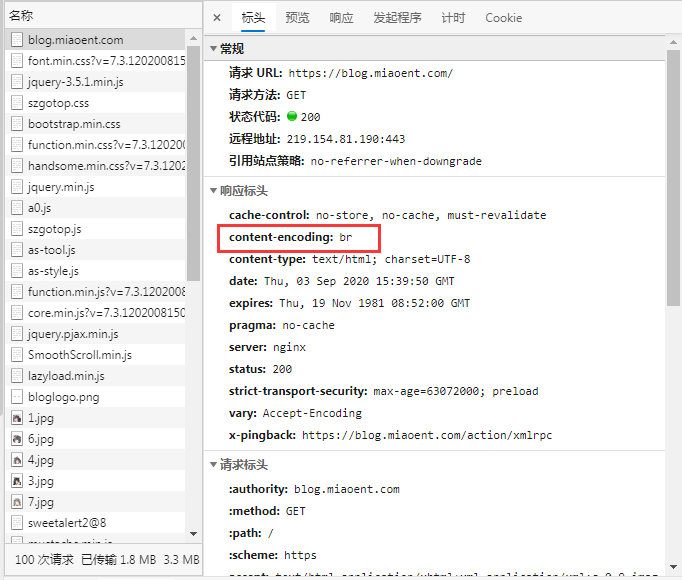The image size is (682, 580).
Task: Switch to the Cookie tab
Action: [504, 18]
